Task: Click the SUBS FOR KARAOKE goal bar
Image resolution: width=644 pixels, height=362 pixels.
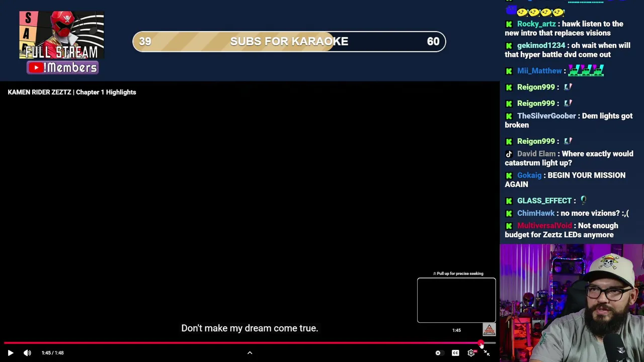Action: click(289, 42)
